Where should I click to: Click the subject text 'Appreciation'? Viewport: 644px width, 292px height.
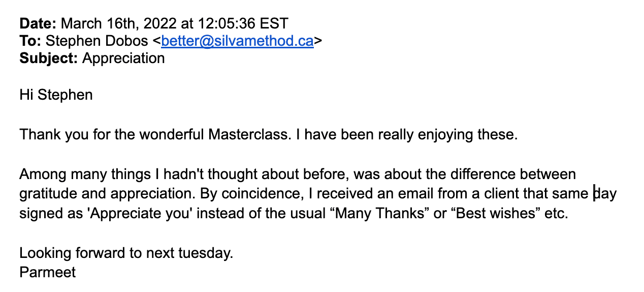(x=123, y=59)
